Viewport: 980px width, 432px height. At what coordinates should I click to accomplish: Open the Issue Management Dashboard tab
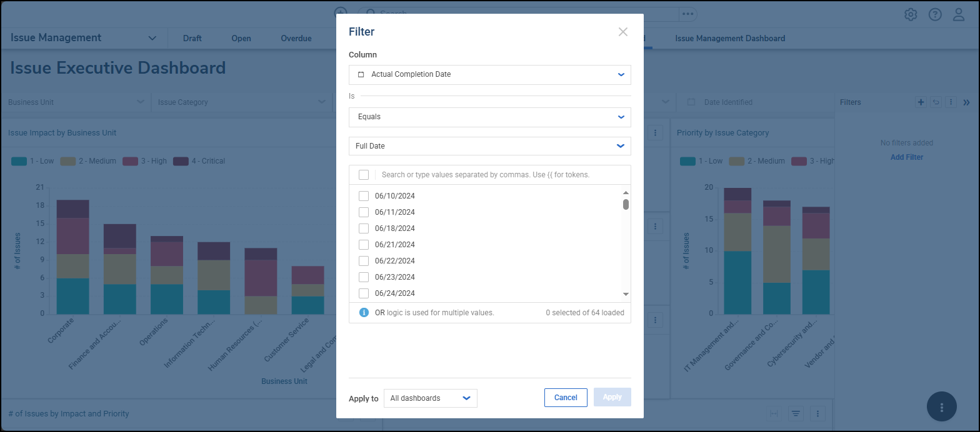point(730,39)
